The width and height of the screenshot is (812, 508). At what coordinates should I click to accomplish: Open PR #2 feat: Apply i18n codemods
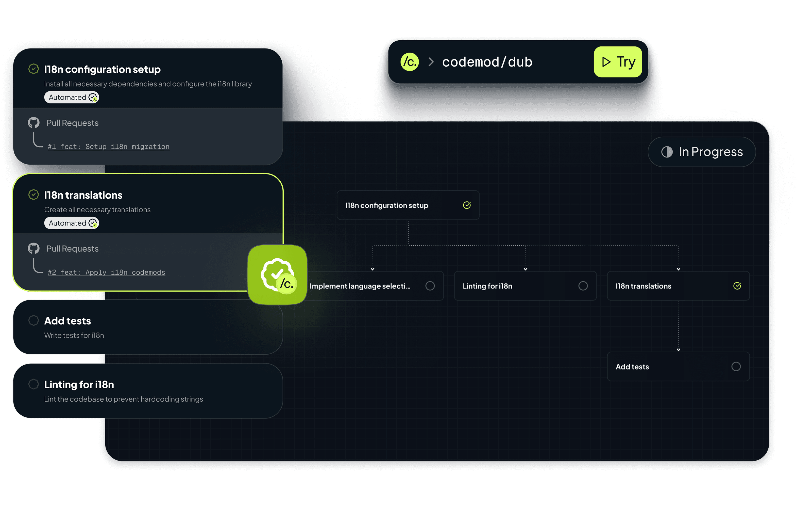pos(106,272)
